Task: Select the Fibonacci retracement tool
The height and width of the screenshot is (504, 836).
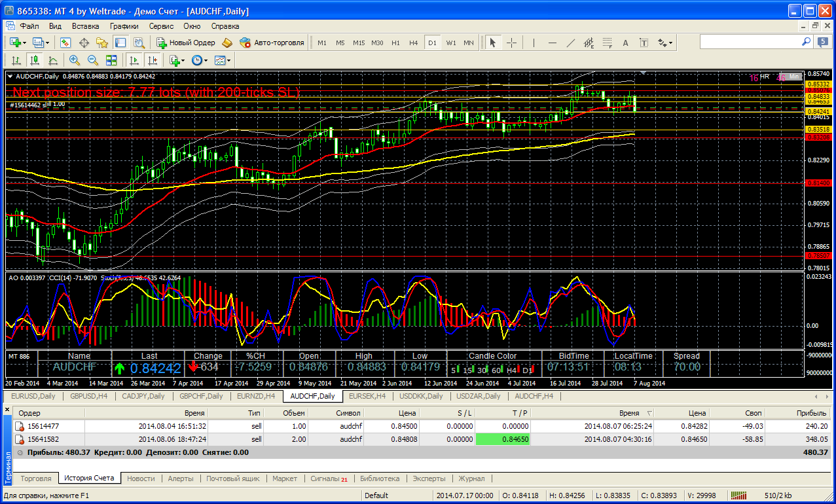Action: pyautogui.click(x=607, y=43)
